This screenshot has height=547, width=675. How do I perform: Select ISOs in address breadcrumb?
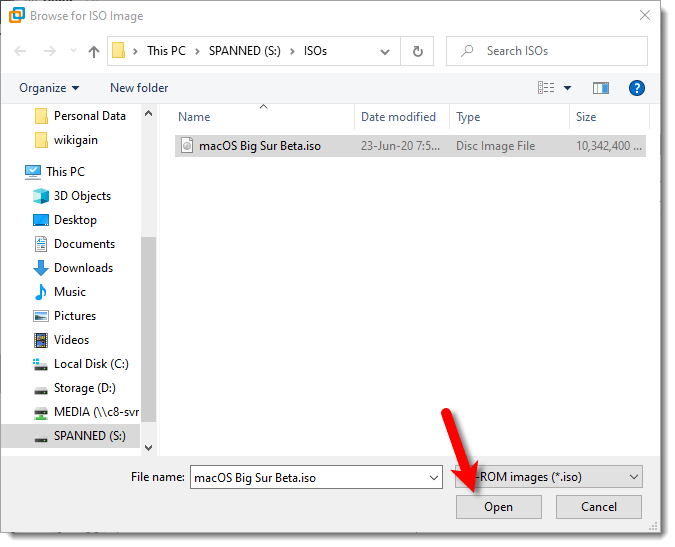[x=315, y=51]
